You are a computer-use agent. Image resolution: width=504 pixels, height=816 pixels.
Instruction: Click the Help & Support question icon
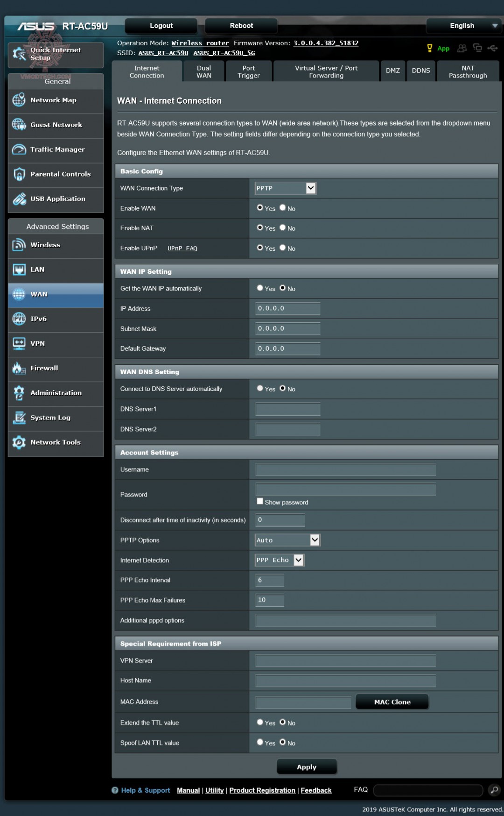click(x=115, y=790)
